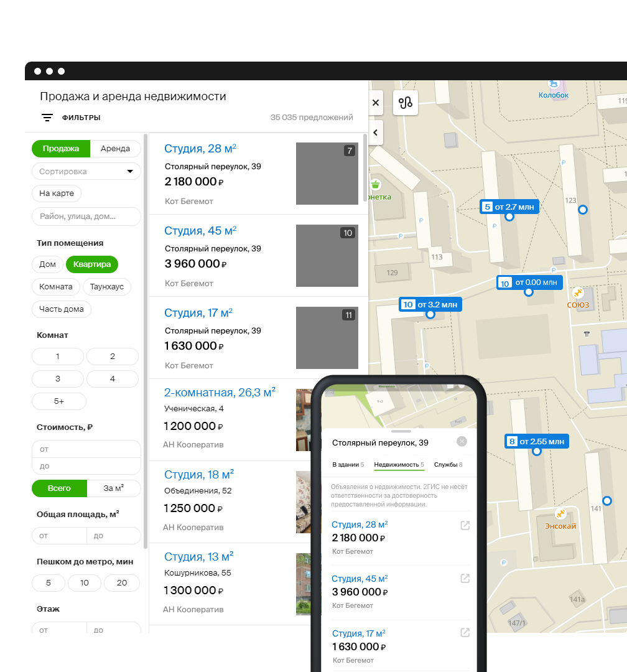Click the СОЮЗ gym map icon
The image size is (627, 672).
pos(578,292)
